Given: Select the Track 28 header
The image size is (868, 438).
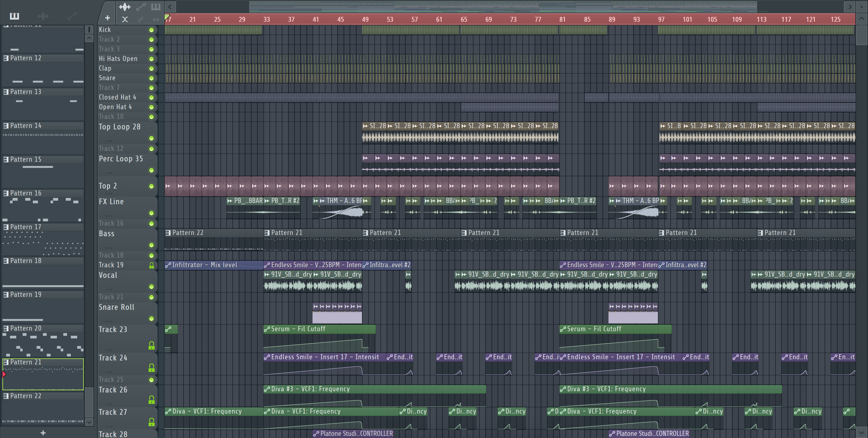Looking at the screenshot, I should click(x=127, y=433).
